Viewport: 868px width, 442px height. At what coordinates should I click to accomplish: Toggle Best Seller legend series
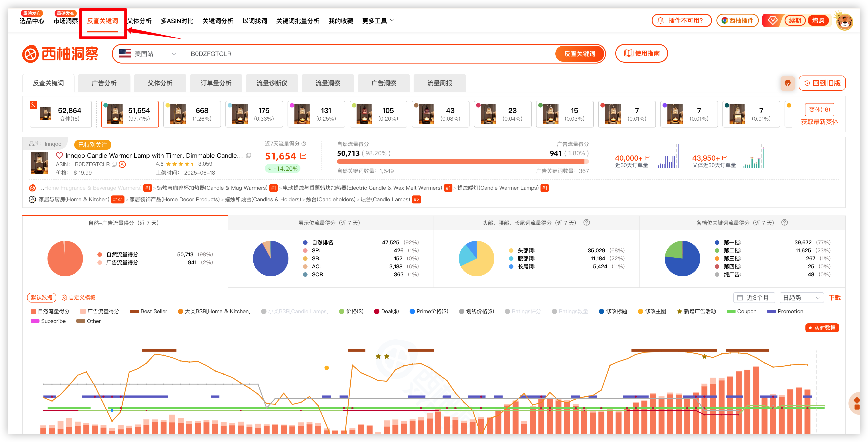tap(149, 311)
